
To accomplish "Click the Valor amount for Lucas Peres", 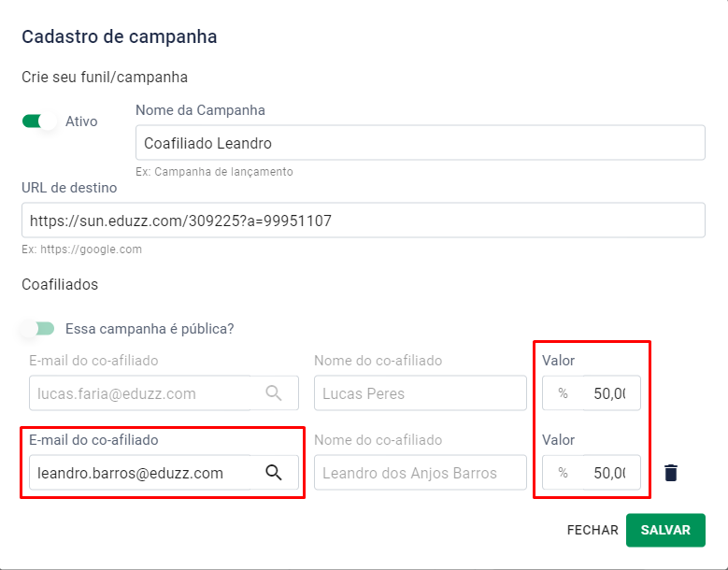I will pyautogui.click(x=609, y=393).
